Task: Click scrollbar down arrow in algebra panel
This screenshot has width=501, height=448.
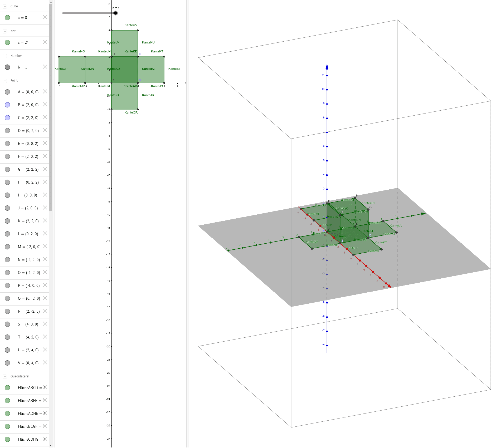Action: tap(51, 446)
